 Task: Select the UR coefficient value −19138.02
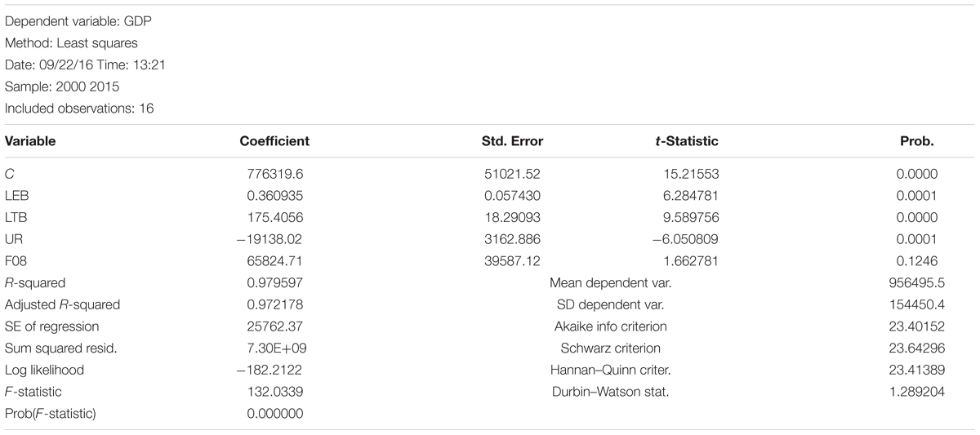[x=271, y=239]
